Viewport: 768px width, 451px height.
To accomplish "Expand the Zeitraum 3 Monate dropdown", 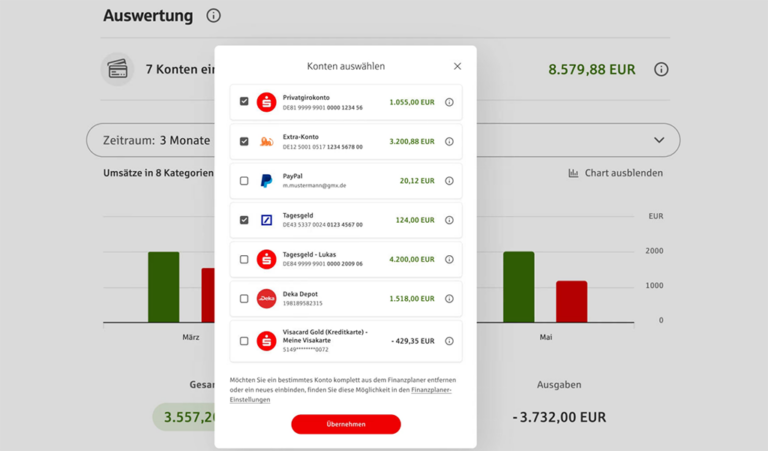I will [x=150, y=140].
